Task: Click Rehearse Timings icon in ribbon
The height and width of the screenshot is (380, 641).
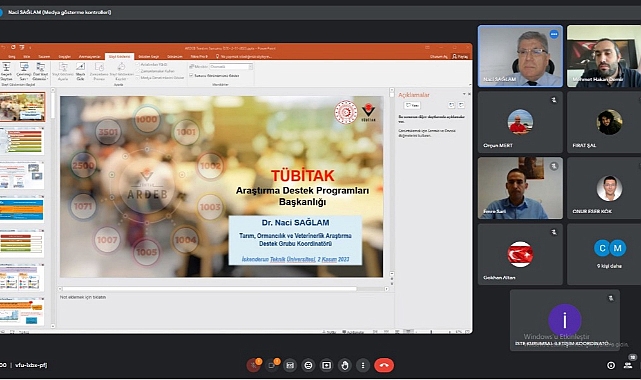Action: coord(99,71)
